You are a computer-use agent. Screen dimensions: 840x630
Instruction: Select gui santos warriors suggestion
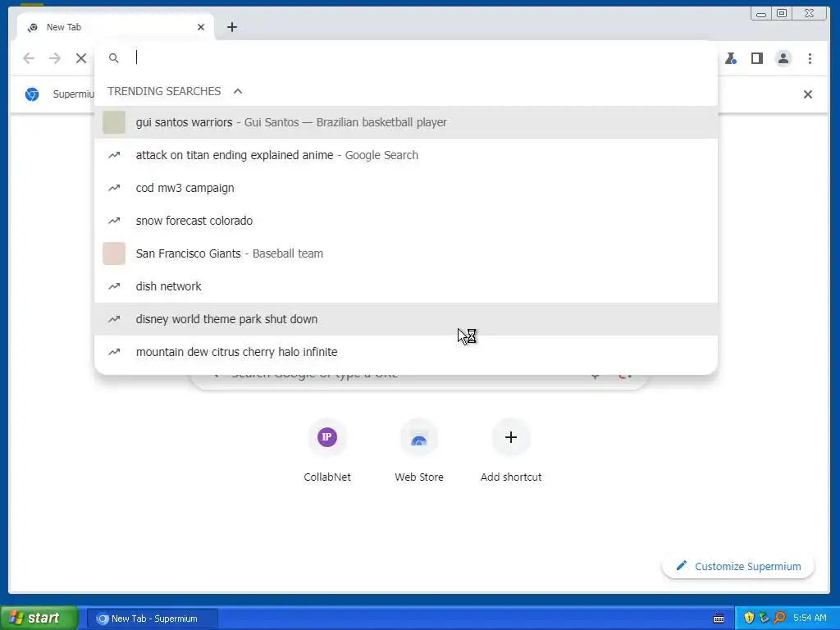[x=406, y=122]
